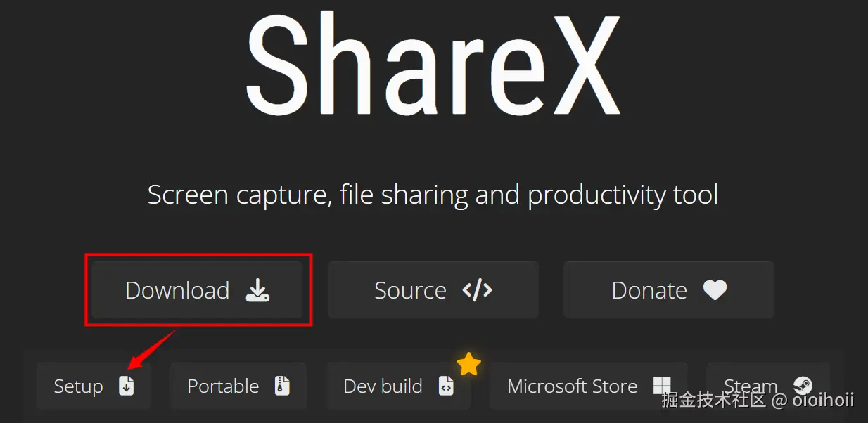Open the Source code link

click(433, 290)
